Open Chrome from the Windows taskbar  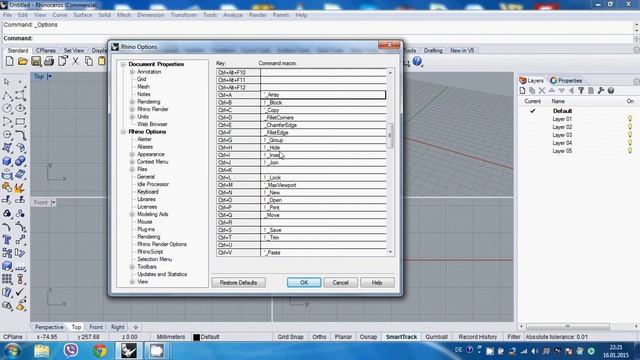[100, 351]
